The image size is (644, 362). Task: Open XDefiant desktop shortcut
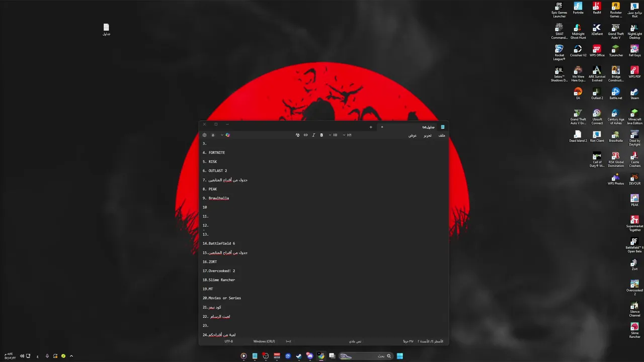click(597, 30)
